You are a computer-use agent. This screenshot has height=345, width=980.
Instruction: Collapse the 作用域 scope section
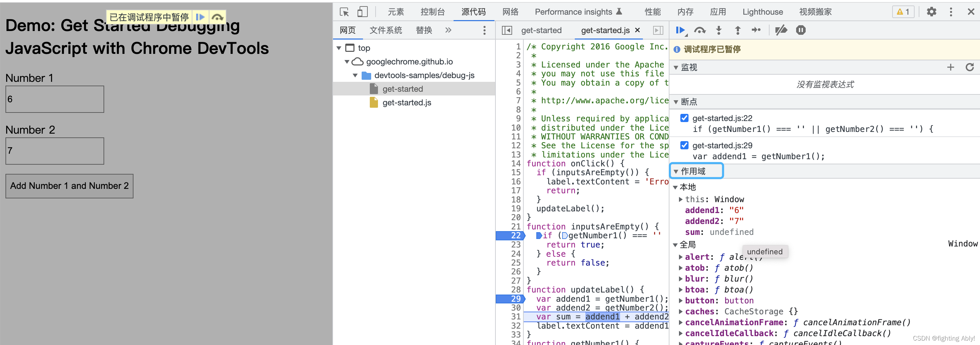pyautogui.click(x=676, y=172)
